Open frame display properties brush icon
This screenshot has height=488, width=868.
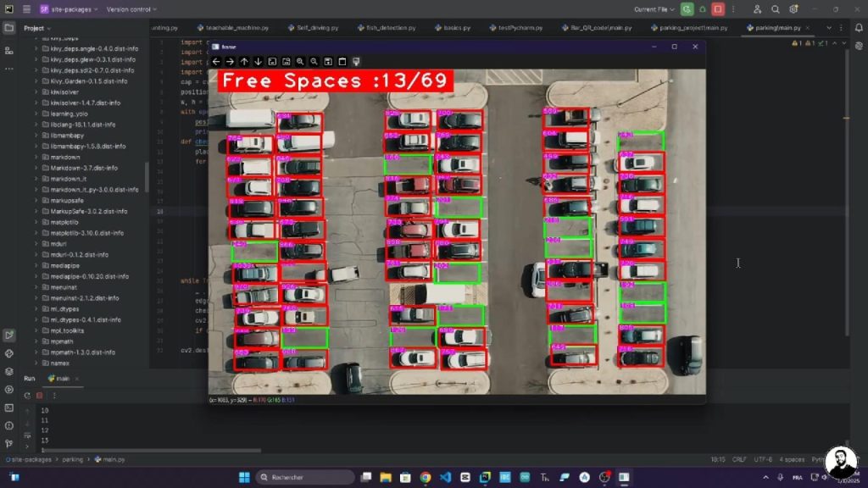click(356, 62)
